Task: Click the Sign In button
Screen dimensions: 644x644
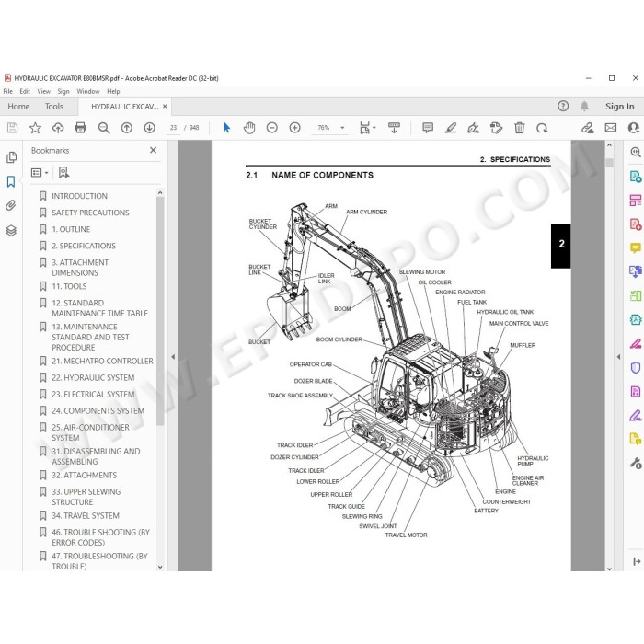Action: pyautogui.click(x=619, y=107)
